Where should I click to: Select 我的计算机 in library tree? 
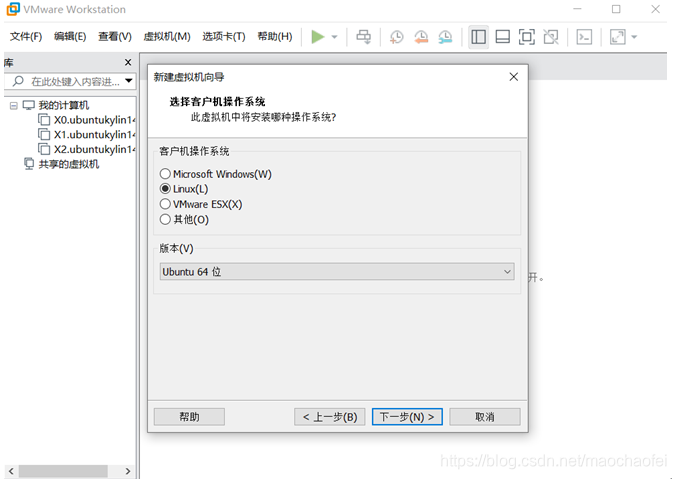63,105
